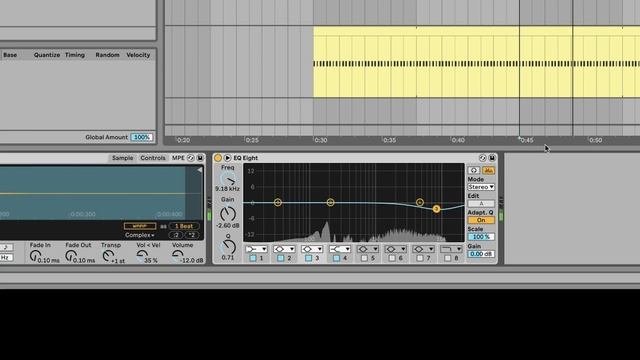
Task: Save the Simpler preset (disk icon)
Action: [x=200, y=158]
